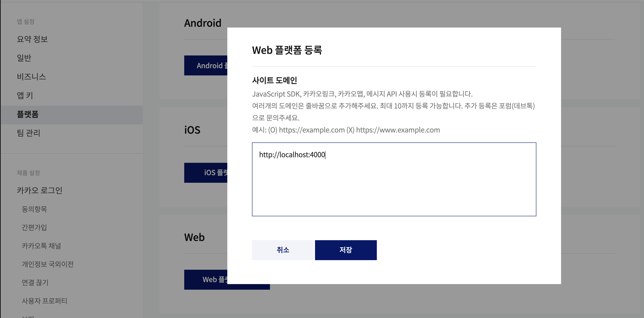Click the 저장 save button
This screenshot has height=318, width=644.
(346, 250)
